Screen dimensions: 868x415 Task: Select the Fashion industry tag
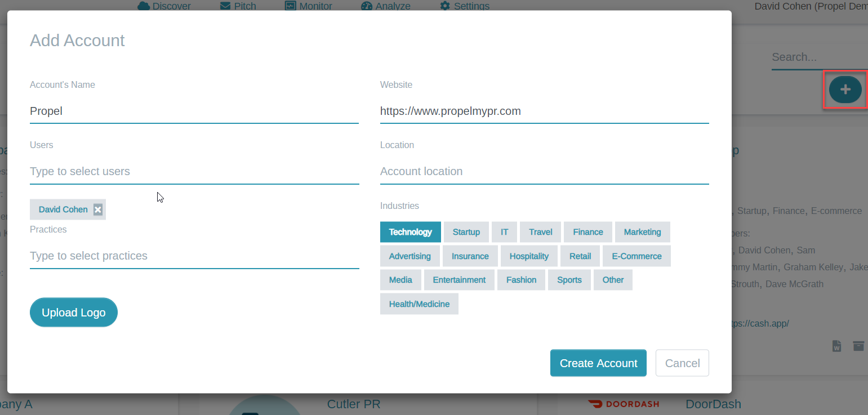(x=522, y=280)
